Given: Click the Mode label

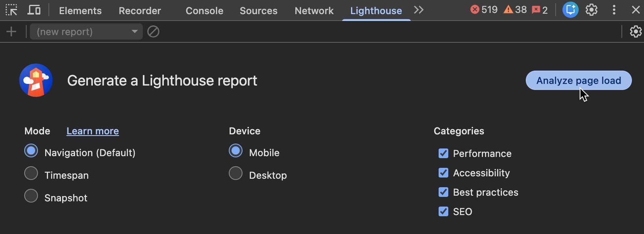Looking at the screenshot, I should click(37, 131).
